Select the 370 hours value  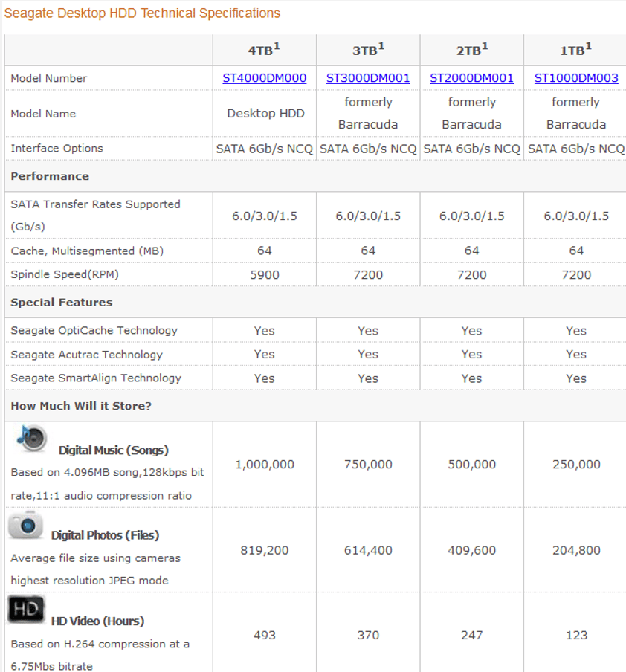[x=368, y=635]
